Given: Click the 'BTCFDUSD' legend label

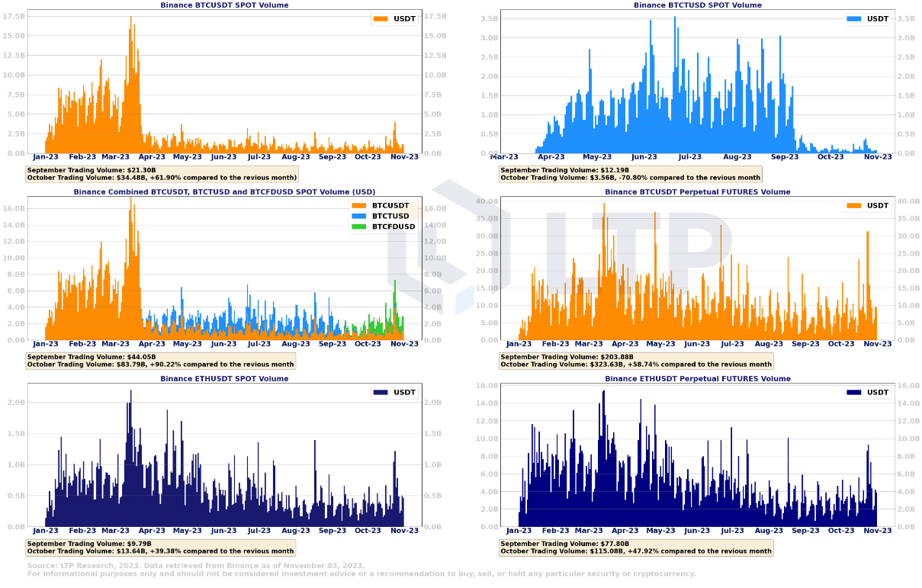Looking at the screenshot, I should 394,227.
